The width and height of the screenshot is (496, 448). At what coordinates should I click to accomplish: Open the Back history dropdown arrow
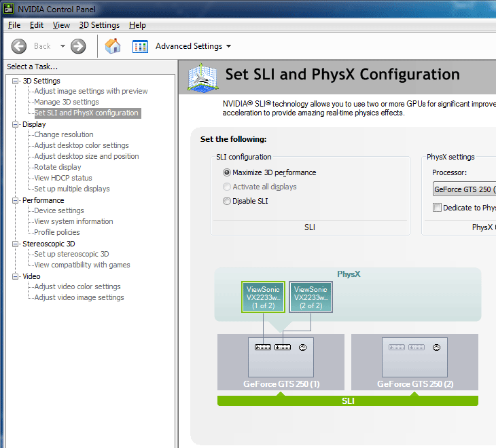click(63, 46)
